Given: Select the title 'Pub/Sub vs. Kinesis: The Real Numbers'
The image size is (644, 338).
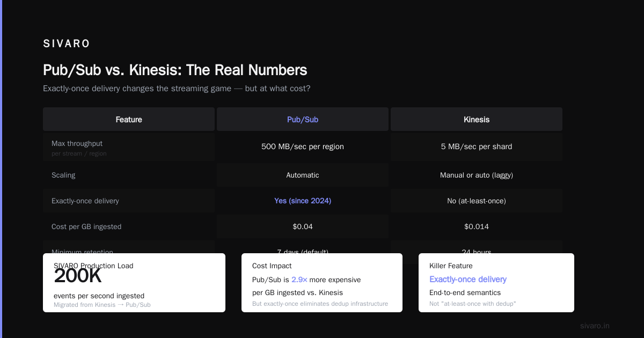Looking at the screenshot, I should coord(175,70).
